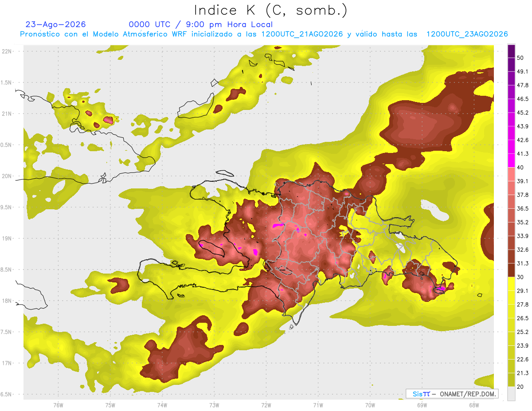Select the date text "23-Ago-2026"

pos(56,24)
